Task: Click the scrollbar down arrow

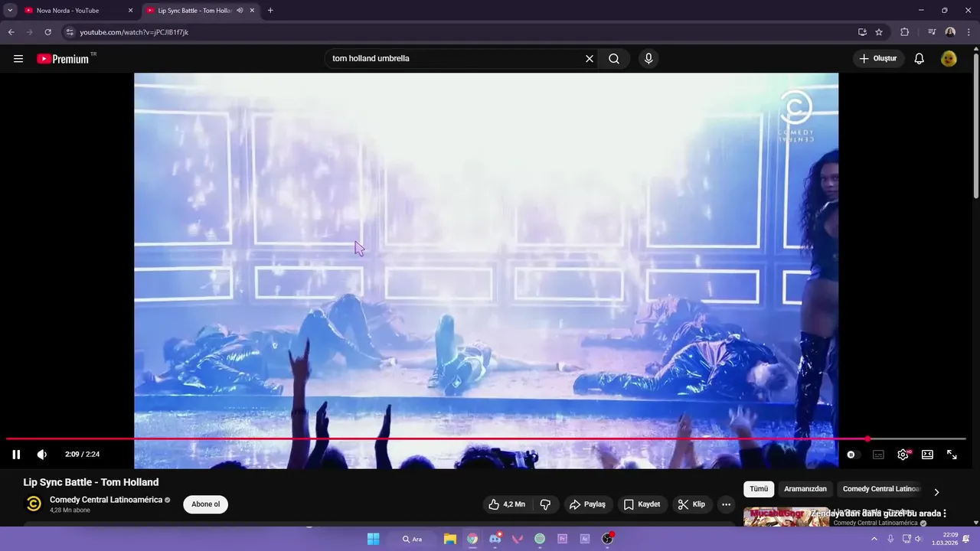Action: pos(975,521)
